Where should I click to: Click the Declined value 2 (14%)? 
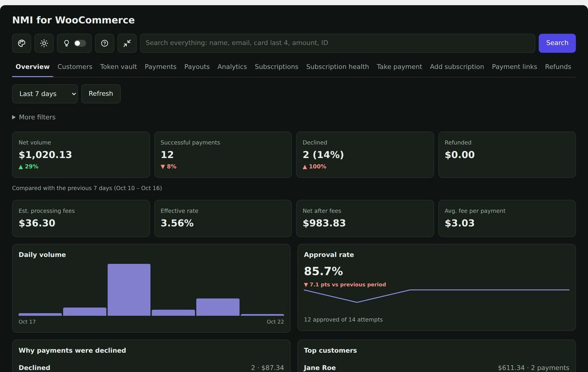coord(323,155)
